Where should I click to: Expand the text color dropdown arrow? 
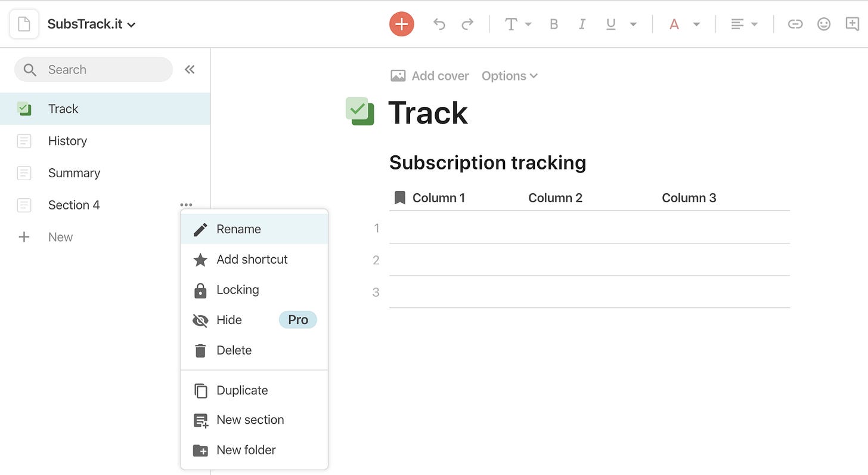coord(696,24)
